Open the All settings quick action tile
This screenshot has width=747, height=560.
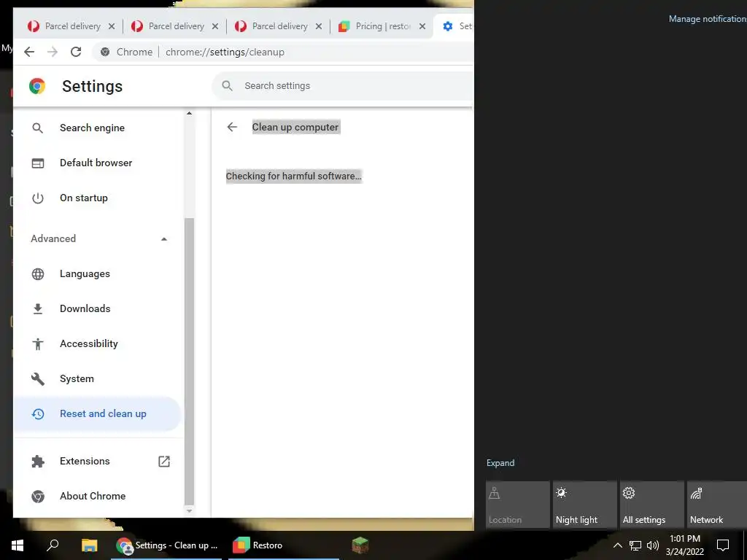[x=651, y=505]
